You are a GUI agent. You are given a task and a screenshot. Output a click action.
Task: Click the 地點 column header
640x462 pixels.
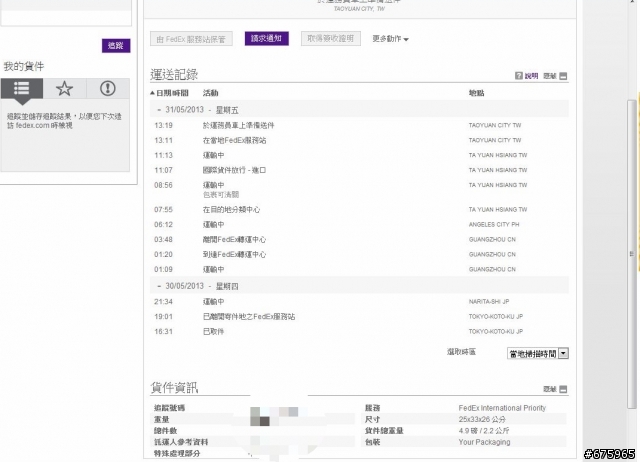click(x=476, y=93)
